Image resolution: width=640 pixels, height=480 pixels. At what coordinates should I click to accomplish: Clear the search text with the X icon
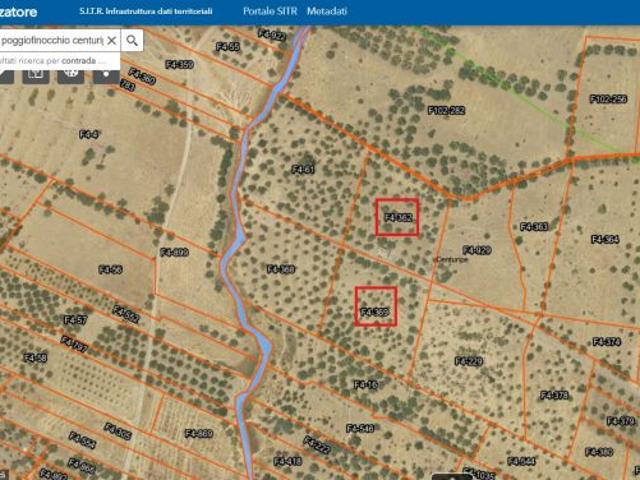(111, 40)
